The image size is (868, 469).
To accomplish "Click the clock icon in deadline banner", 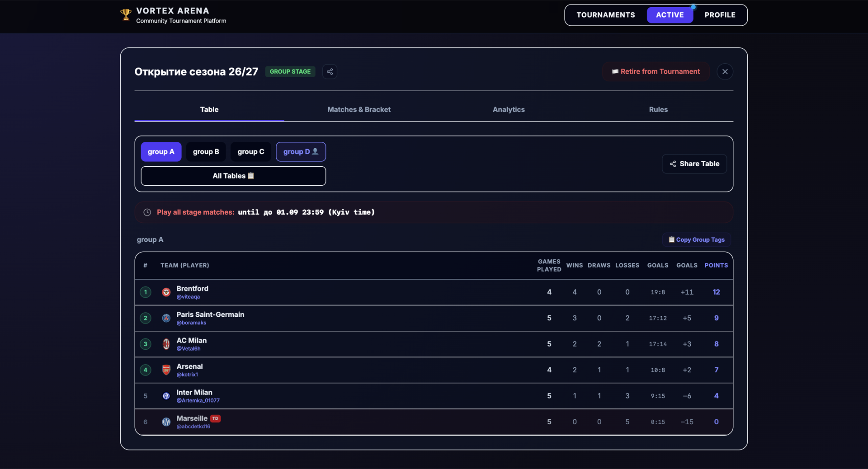I will point(147,212).
